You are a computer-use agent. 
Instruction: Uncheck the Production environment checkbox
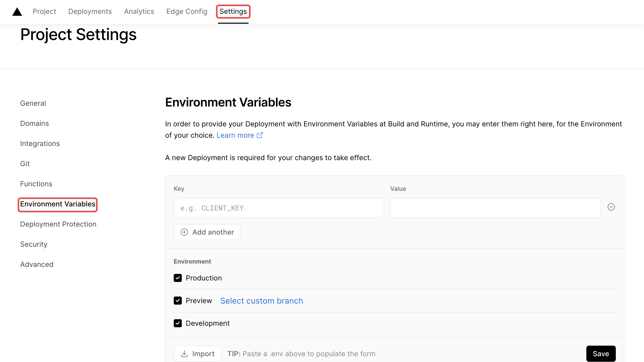(x=178, y=278)
